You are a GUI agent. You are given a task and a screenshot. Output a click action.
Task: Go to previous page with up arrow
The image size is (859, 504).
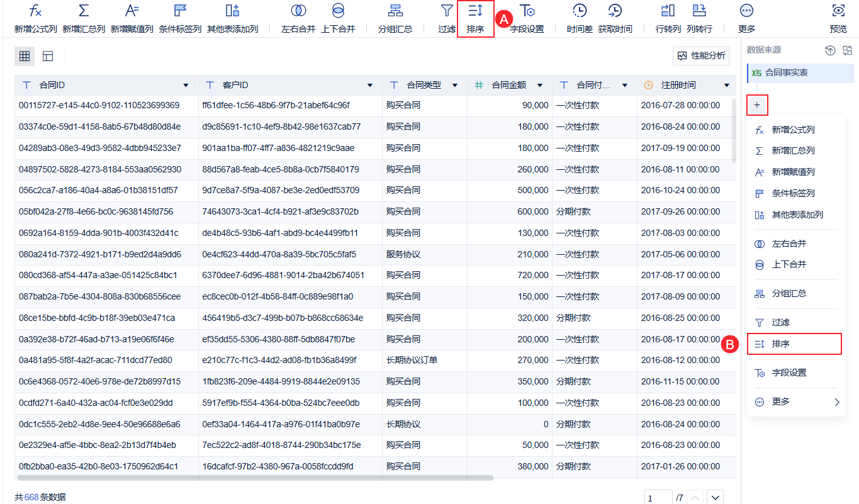coord(695,497)
